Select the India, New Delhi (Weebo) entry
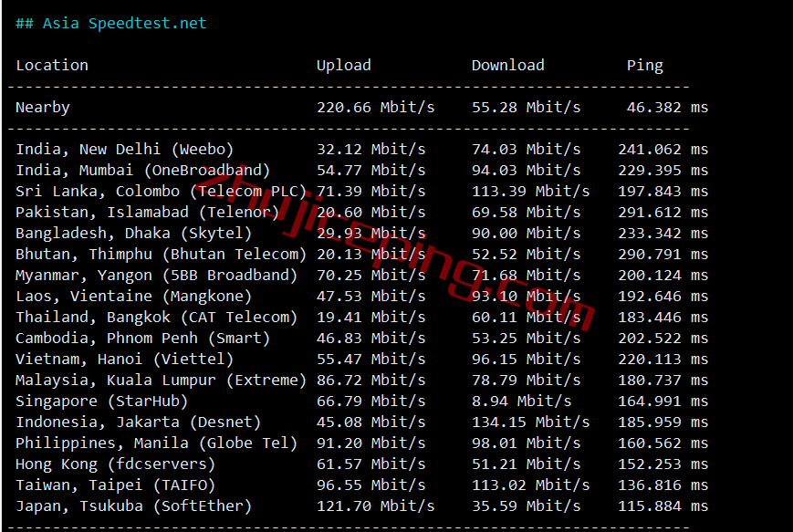This screenshot has width=793, height=532. 124,149
